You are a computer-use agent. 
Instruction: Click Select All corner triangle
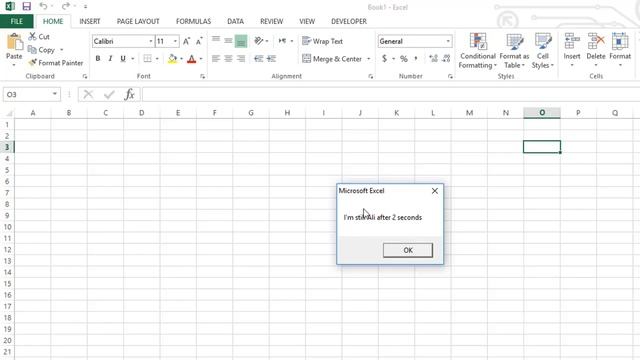(8, 113)
